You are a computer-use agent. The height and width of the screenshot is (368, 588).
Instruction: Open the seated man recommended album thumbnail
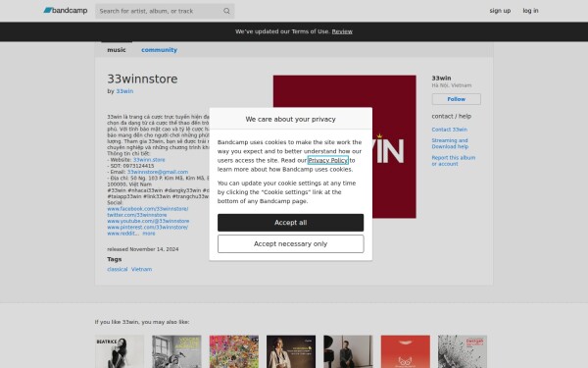coord(348,351)
